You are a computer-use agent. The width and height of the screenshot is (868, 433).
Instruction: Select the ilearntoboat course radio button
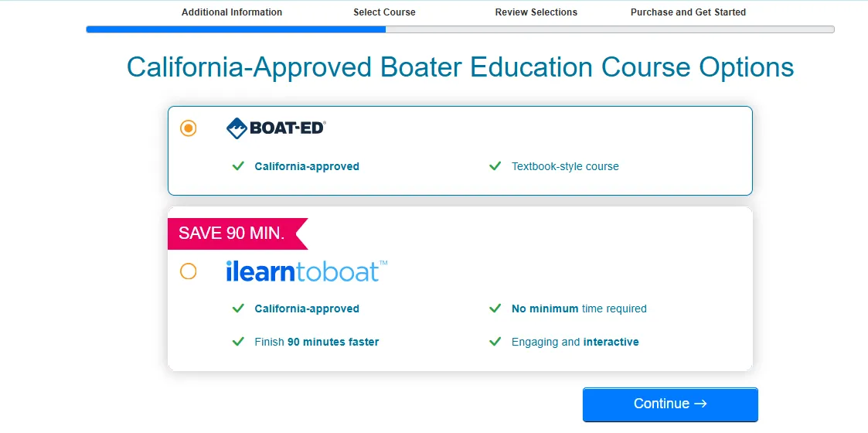coord(189,271)
